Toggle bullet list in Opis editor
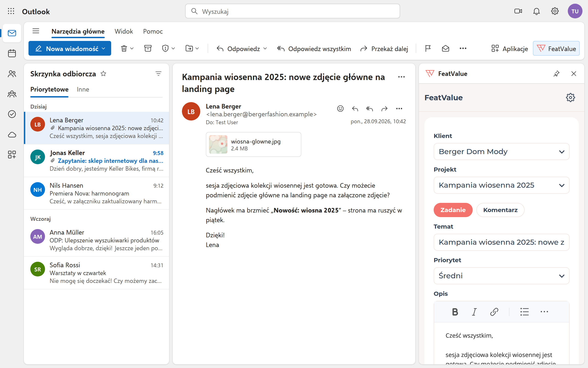This screenshot has height=368, width=588. click(524, 312)
